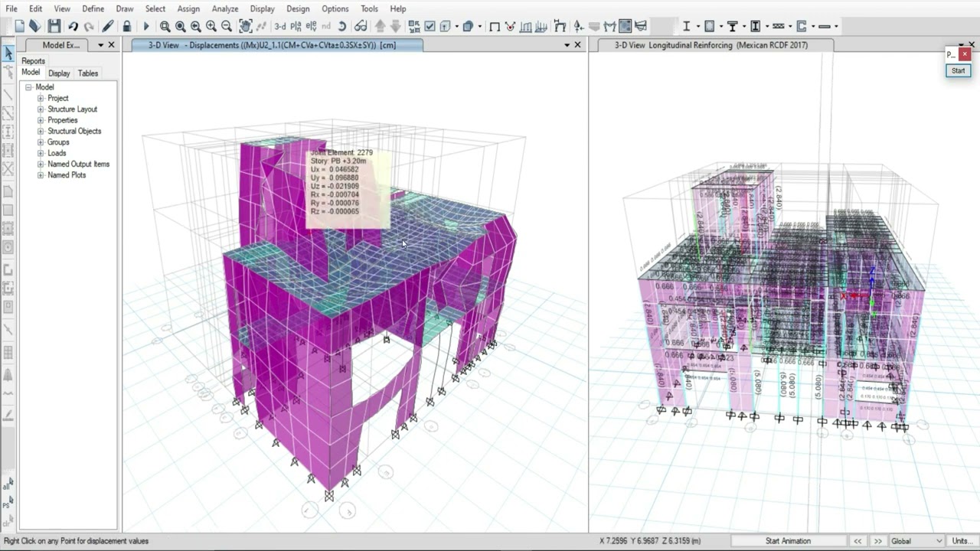Set Elevation view with the 'elv' icon
This screenshot has height=551, width=980.
pyautogui.click(x=312, y=26)
